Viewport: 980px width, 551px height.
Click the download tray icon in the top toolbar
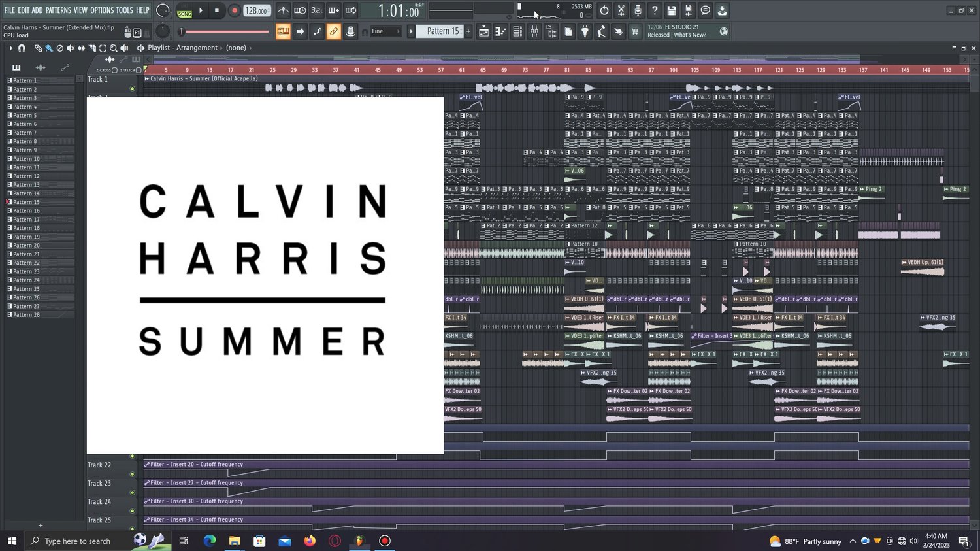tap(722, 10)
